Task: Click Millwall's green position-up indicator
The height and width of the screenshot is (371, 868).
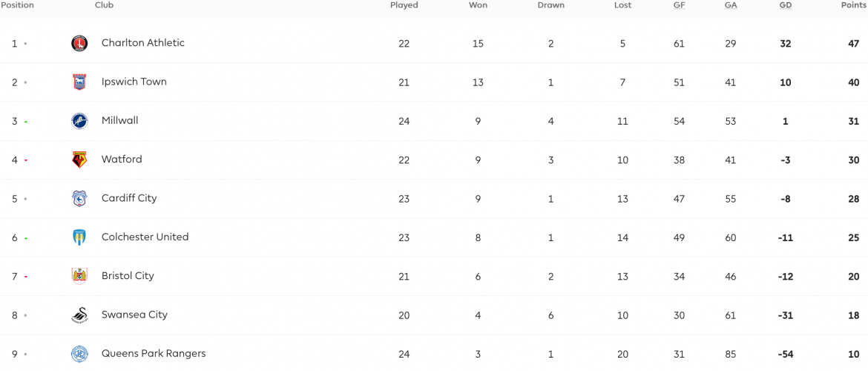Action: (x=25, y=122)
